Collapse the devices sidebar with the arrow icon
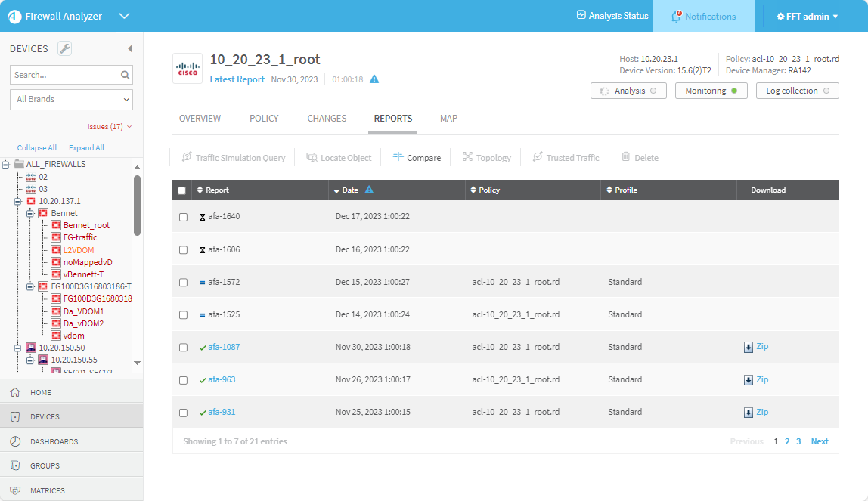868x501 pixels. click(129, 49)
